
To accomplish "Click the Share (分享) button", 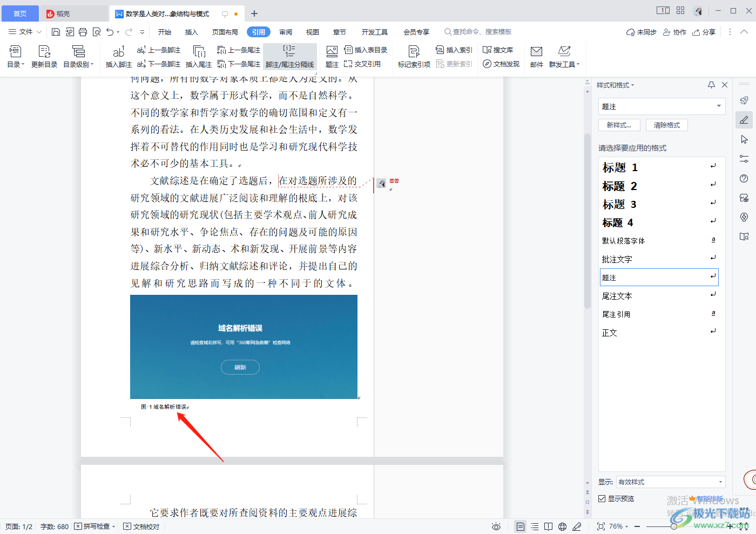I will tap(704, 32).
